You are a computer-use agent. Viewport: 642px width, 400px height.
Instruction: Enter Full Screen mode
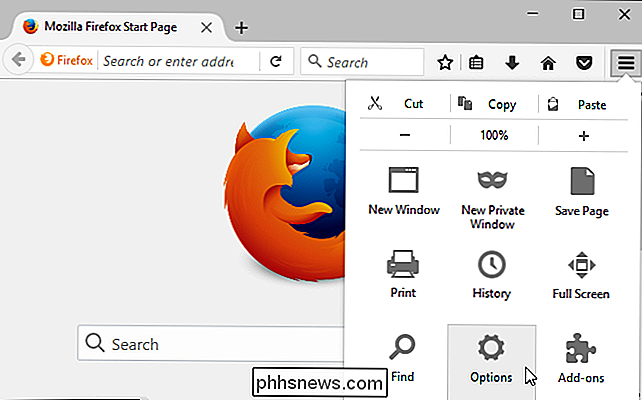[581, 275]
